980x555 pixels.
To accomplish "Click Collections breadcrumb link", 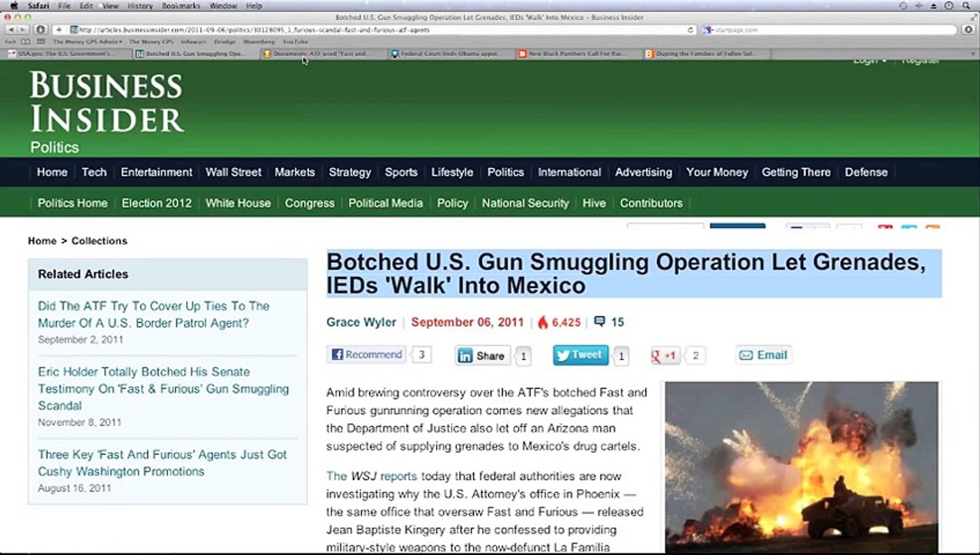I will [x=99, y=240].
